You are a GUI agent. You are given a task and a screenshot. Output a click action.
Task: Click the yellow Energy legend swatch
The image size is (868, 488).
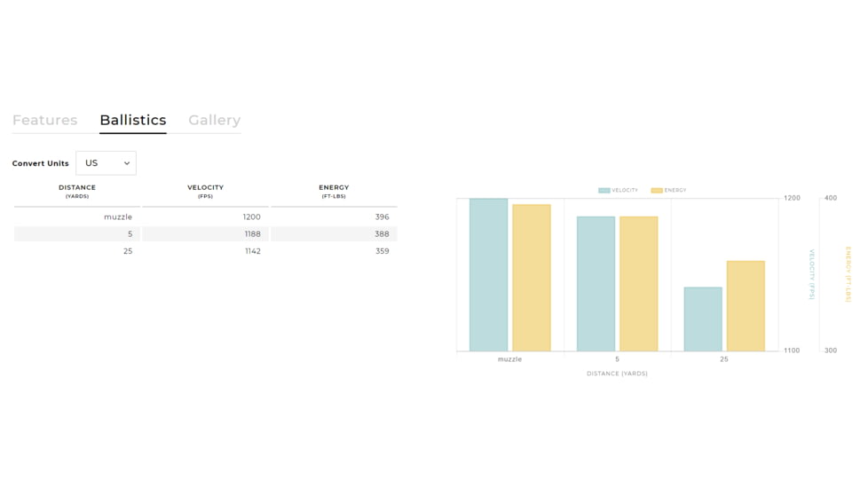click(x=657, y=191)
